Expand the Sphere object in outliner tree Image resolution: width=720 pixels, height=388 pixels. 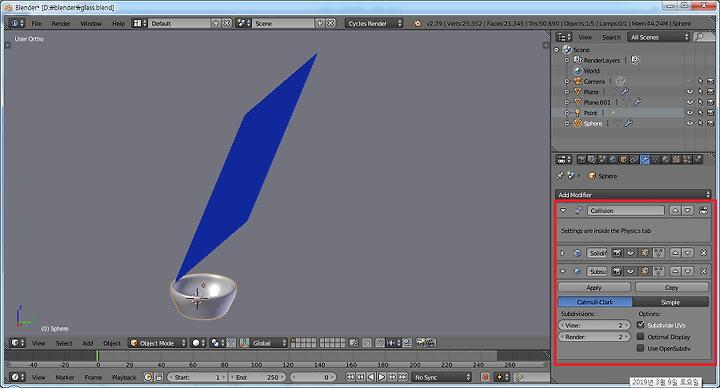(x=567, y=123)
